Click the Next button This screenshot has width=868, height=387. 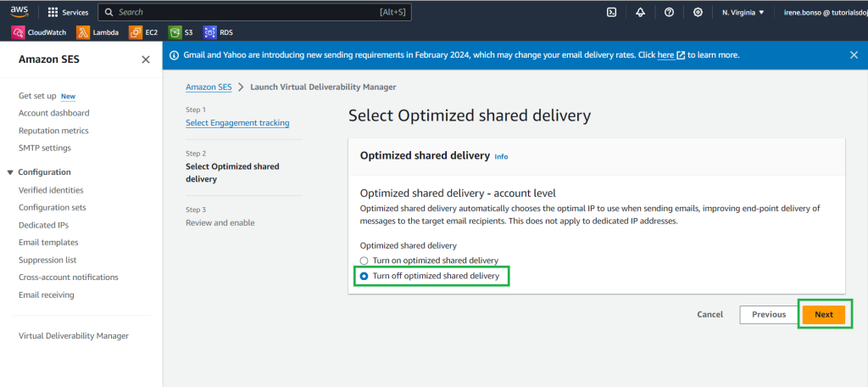click(x=824, y=314)
